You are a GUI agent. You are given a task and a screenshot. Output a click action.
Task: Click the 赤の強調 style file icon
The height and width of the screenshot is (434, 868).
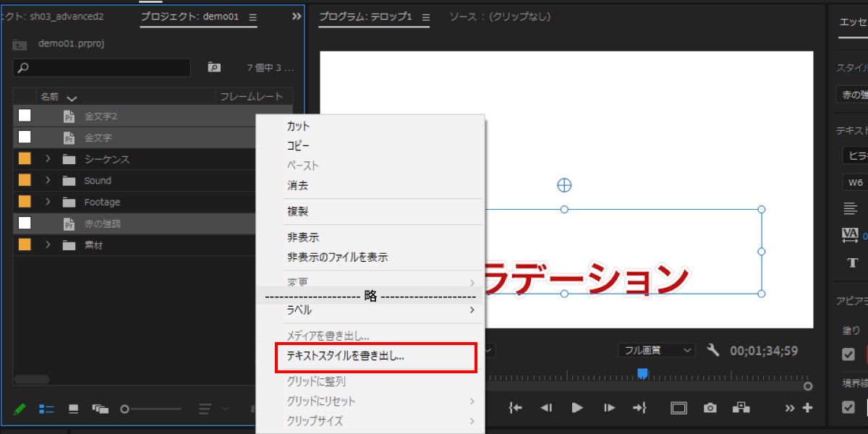(69, 224)
